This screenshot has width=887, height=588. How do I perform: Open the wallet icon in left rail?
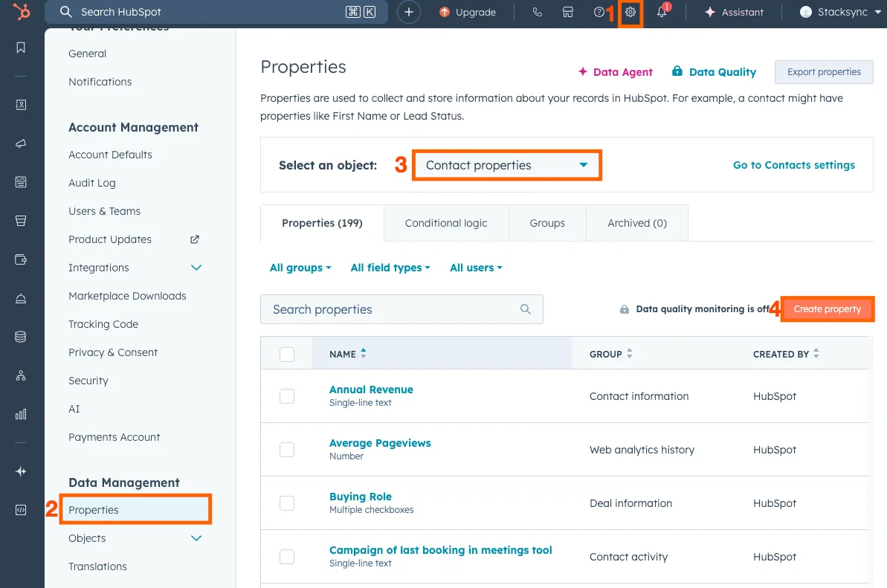point(21,259)
